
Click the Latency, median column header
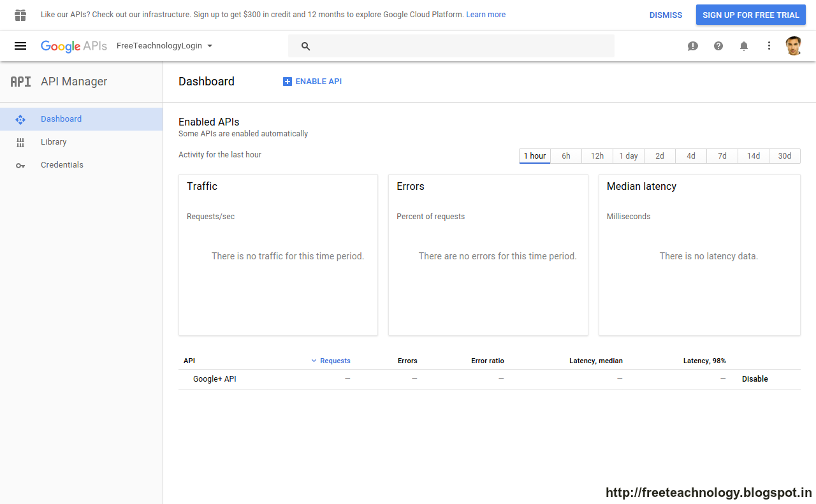(596, 361)
